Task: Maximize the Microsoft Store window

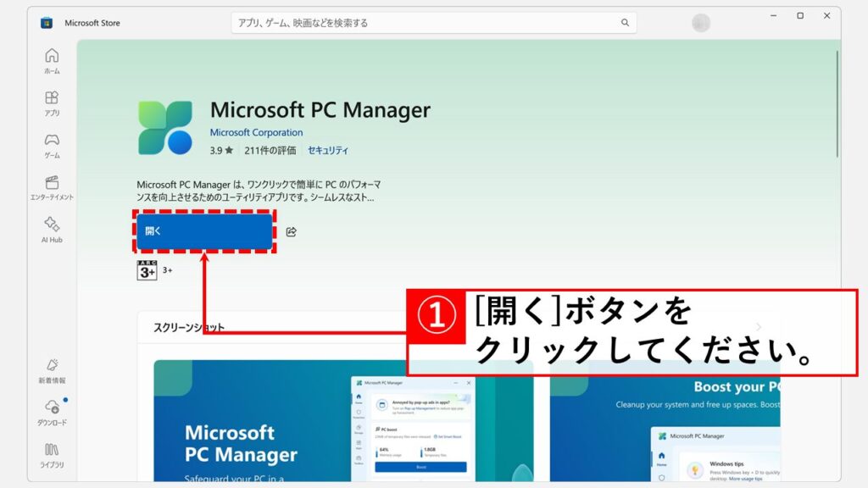Action: pyautogui.click(x=800, y=15)
